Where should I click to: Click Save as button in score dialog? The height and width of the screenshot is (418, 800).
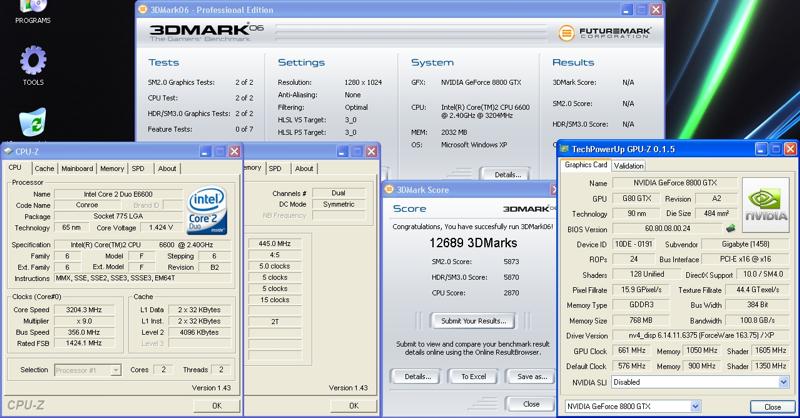pos(531,377)
